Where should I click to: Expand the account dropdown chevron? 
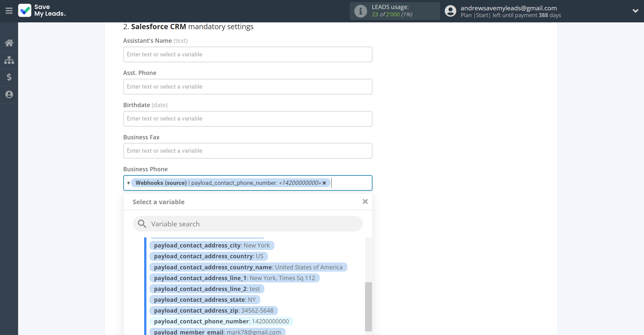point(635,11)
